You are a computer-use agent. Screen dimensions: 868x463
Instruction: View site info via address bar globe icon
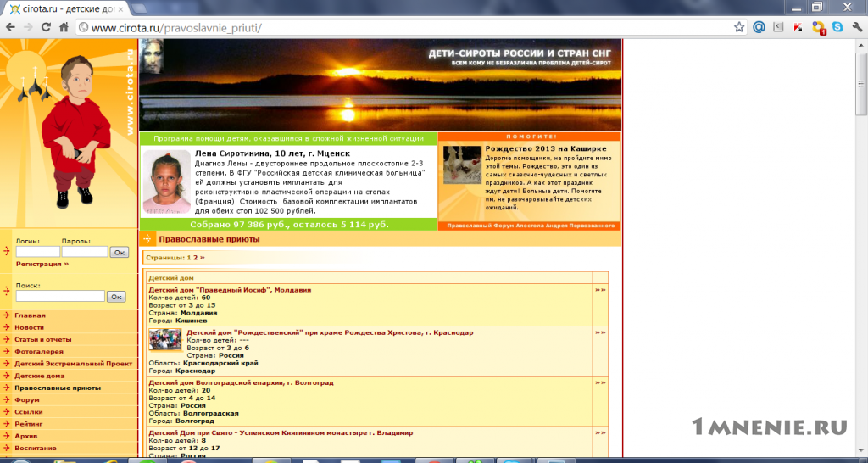(x=83, y=27)
